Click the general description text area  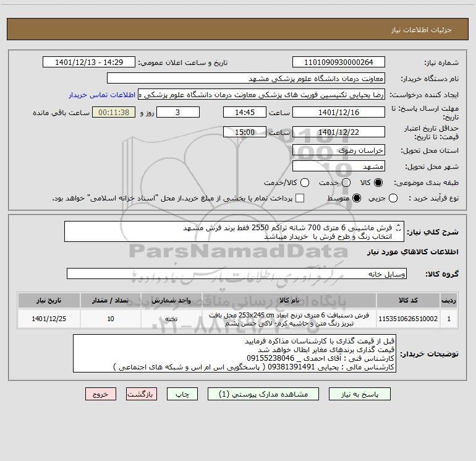pos(234,231)
